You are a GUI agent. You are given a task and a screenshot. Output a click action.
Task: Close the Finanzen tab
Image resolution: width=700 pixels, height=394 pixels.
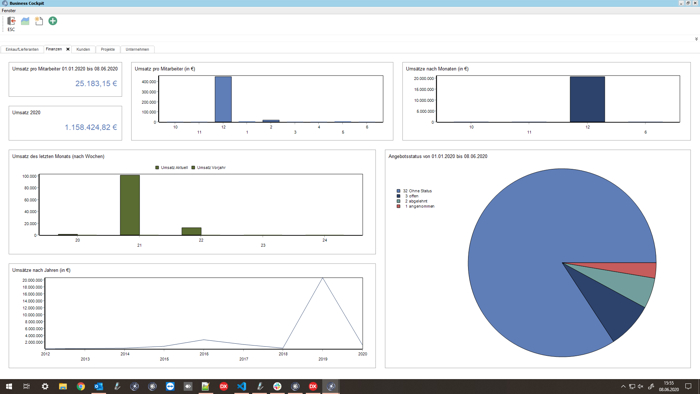coord(68,49)
